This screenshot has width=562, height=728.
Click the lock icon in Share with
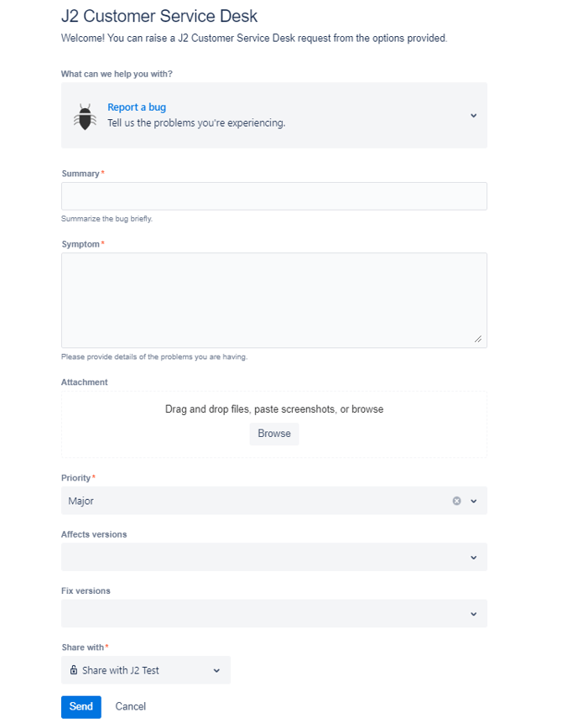click(73, 669)
